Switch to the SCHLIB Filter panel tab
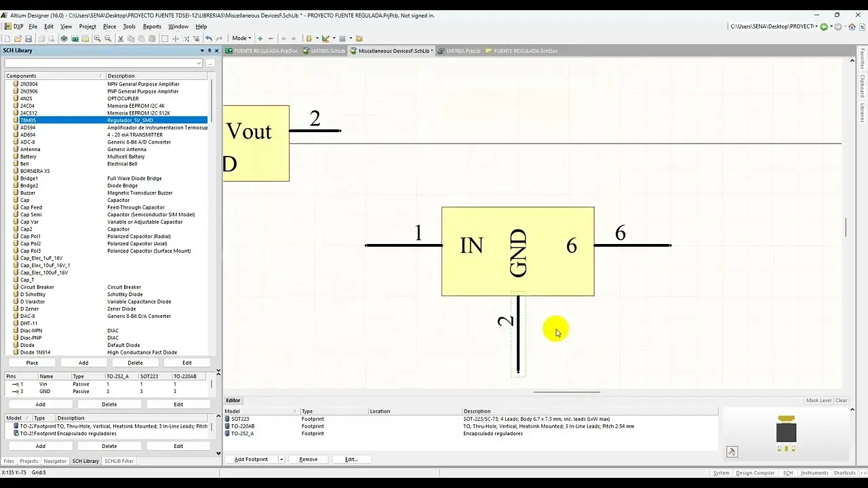868x488 pixels. [119, 461]
